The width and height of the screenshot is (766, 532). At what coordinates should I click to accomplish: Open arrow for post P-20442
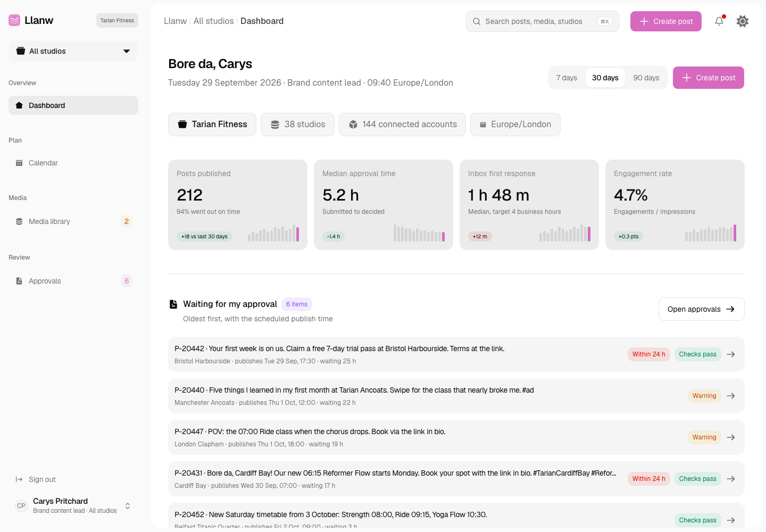pyautogui.click(x=731, y=354)
